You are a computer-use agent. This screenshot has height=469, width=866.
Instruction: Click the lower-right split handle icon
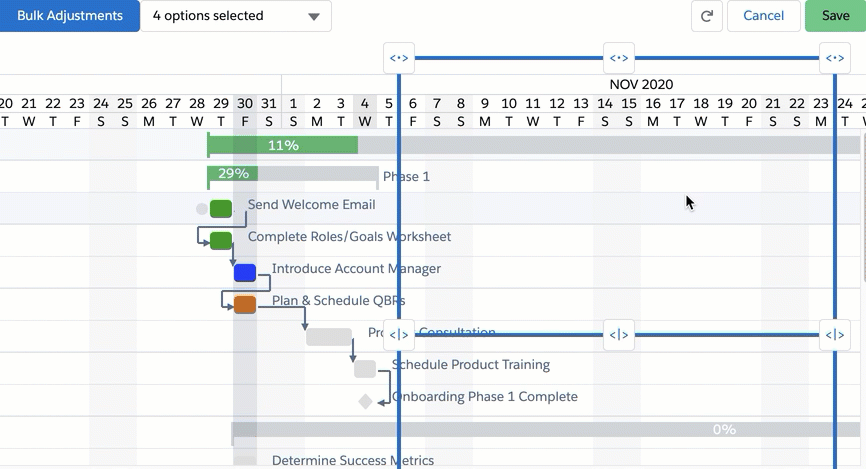[835, 335]
